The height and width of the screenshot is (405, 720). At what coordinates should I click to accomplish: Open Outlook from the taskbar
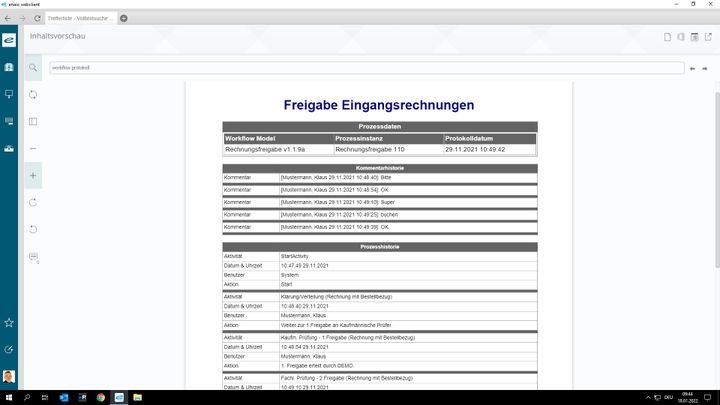pos(64,398)
